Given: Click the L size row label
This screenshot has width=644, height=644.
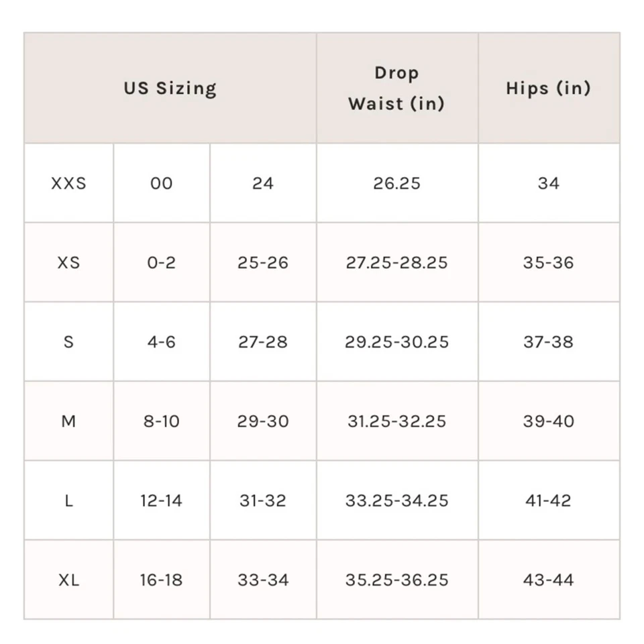Looking at the screenshot, I should (68, 500).
